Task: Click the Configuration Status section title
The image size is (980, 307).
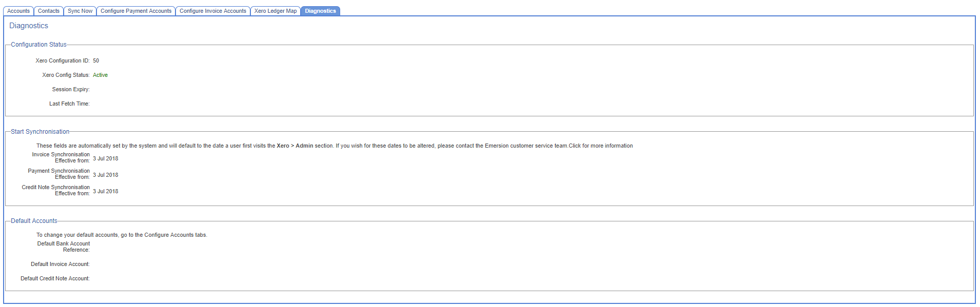Action: click(x=39, y=45)
